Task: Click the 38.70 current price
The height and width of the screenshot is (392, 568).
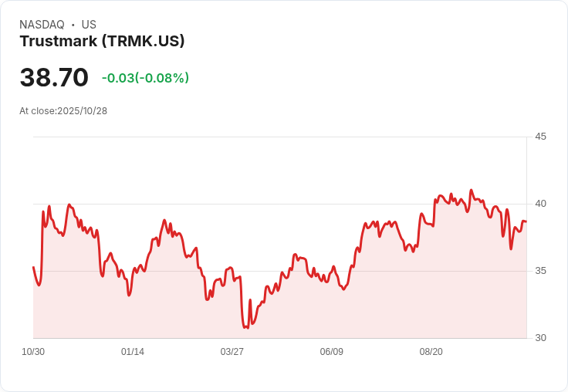Action: pyautogui.click(x=54, y=78)
